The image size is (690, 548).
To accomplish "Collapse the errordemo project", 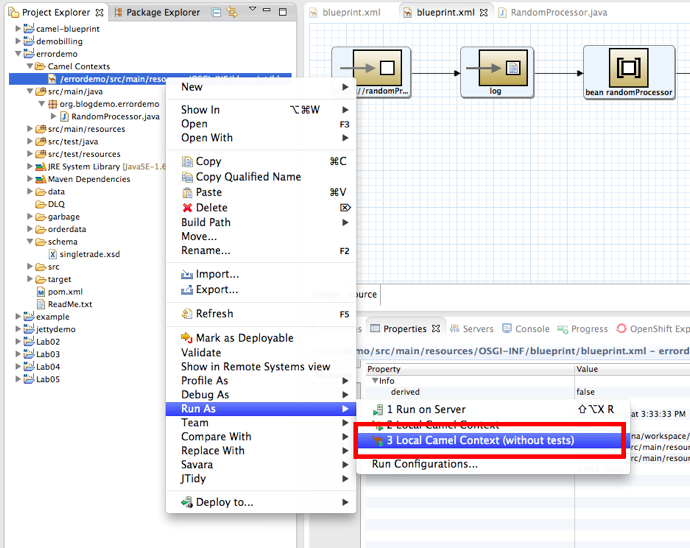I will click(x=18, y=54).
